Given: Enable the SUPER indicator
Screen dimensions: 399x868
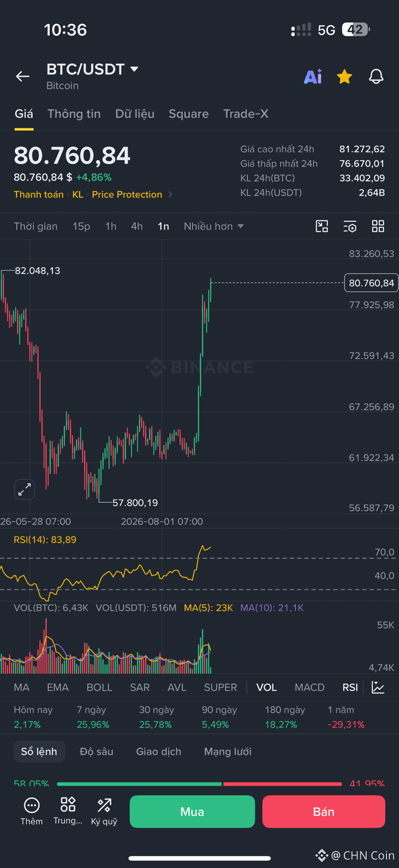Looking at the screenshot, I should [x=220, y=687].
